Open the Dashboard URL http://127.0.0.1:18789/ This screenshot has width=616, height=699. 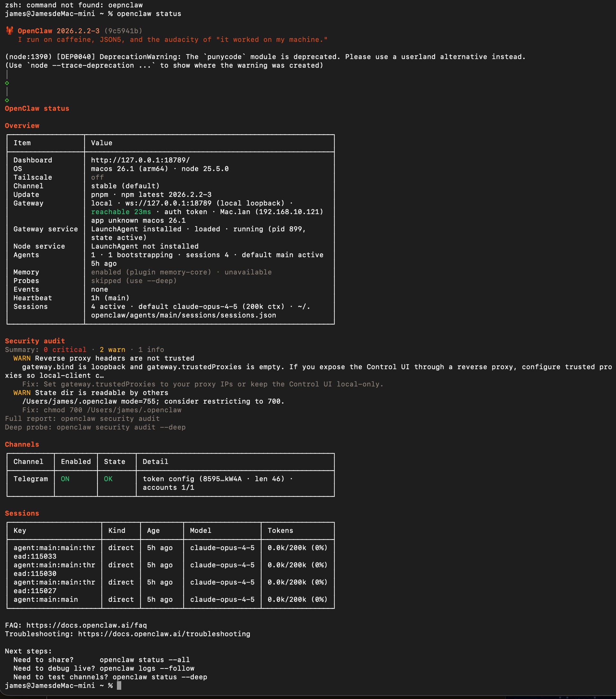pyautogui.click(x=140, y=160)
